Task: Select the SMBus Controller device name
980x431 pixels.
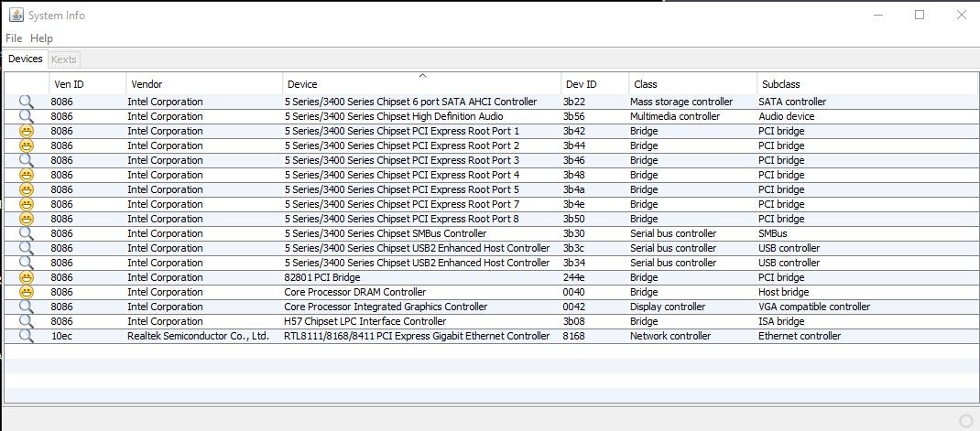Action: pos(385,233)
